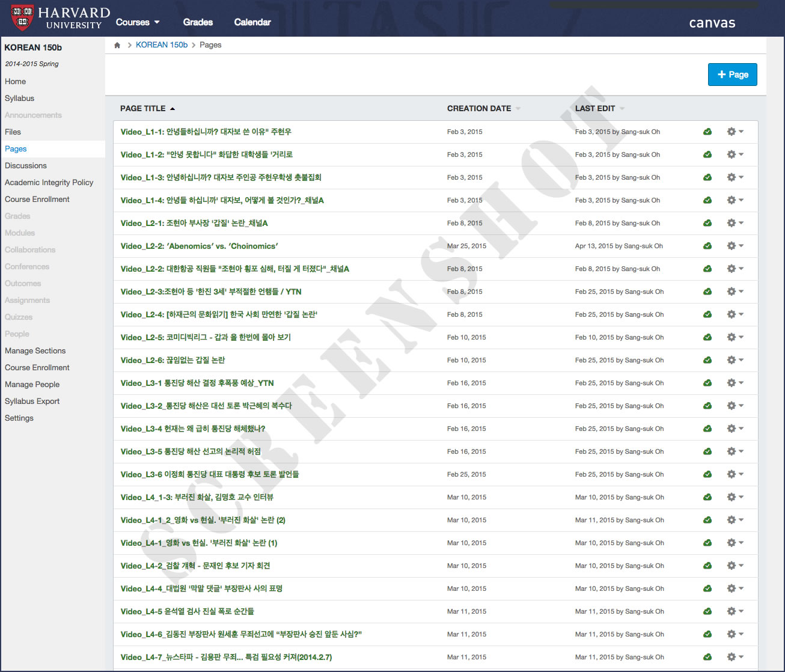Open the Video_L4-5 page title link
785x672 pixels.
188,611
